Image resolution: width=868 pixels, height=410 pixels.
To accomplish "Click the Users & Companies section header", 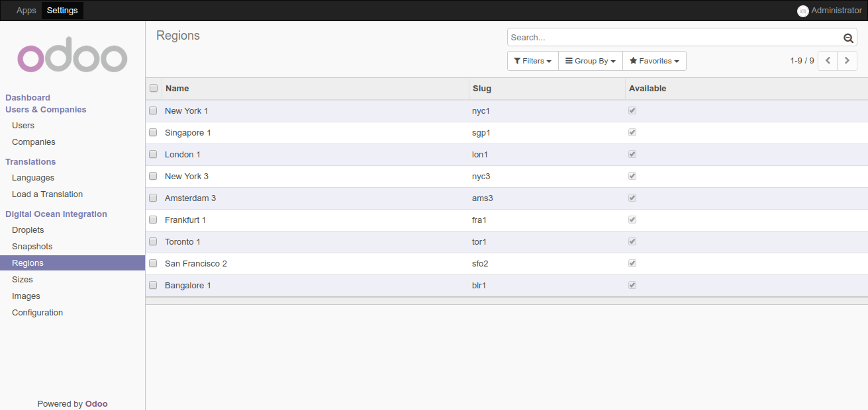I will point(46,109).
